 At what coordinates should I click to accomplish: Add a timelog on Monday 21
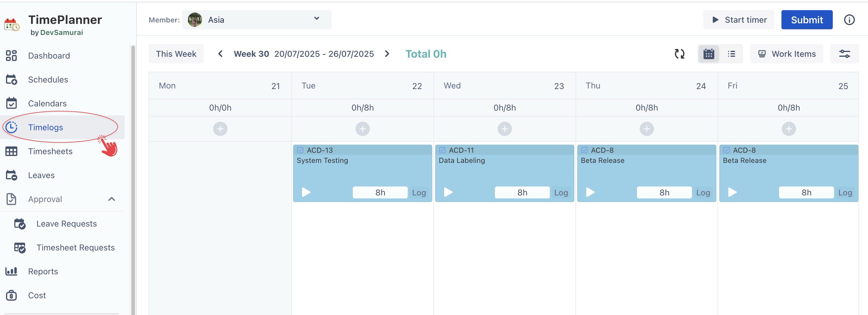(220, 129)
